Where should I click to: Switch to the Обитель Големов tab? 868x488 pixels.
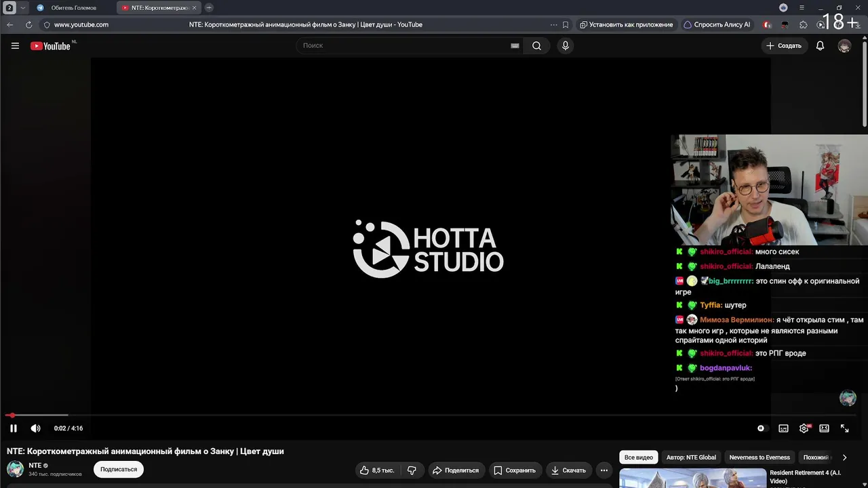click(x=73, y=7)
